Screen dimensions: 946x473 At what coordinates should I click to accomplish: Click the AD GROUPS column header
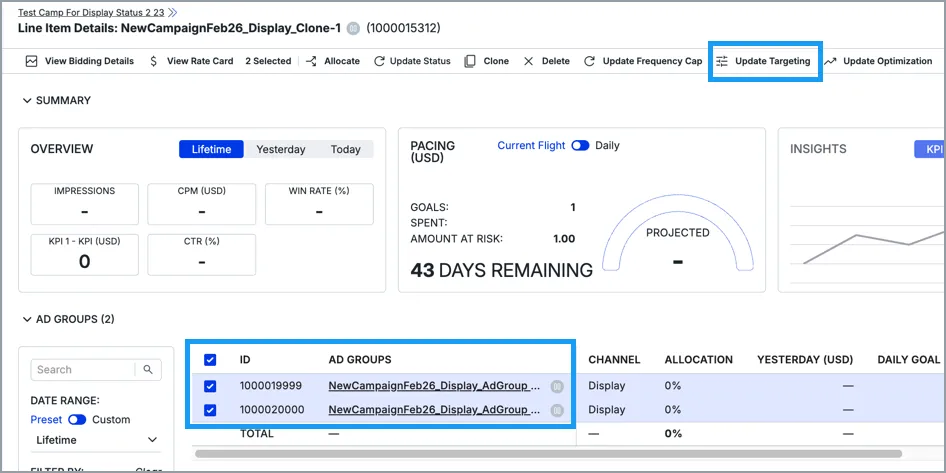[x=360, y=360]
